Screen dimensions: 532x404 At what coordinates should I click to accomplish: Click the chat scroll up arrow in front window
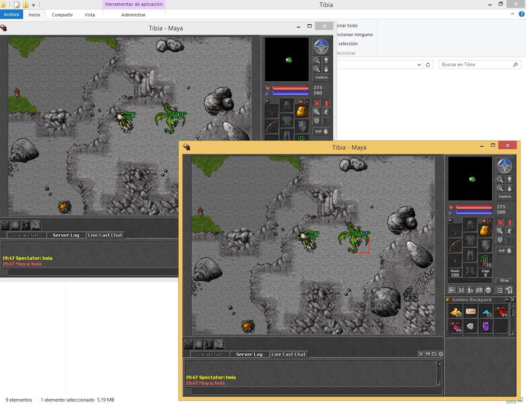pyautogui.click(x=439, y=363)
